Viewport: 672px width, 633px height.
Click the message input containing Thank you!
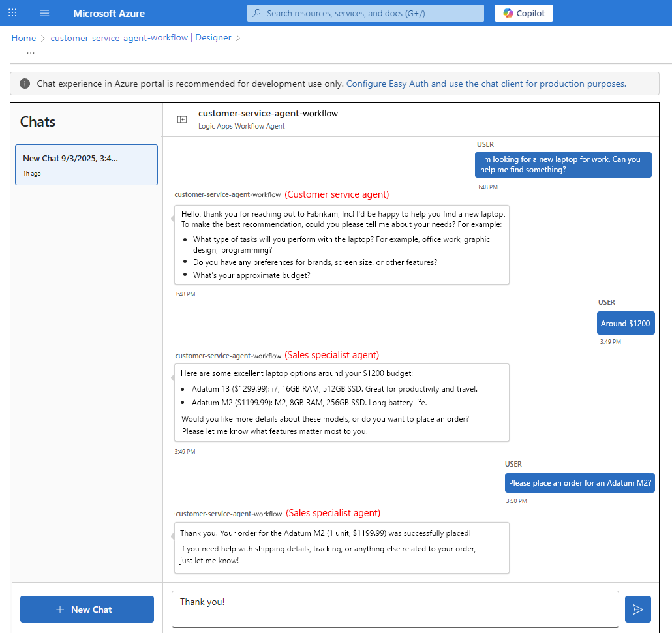tap(395, 609)
